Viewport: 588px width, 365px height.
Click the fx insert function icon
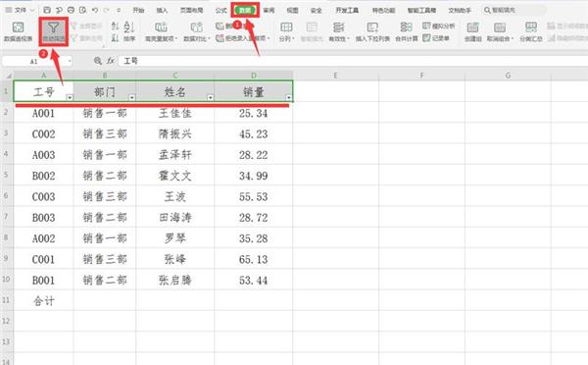(x=110, y=61)
